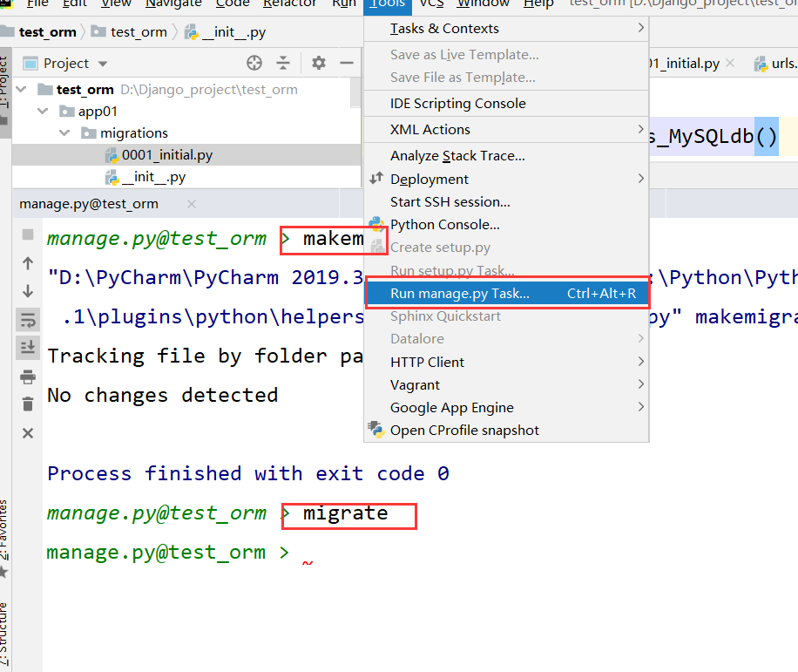This screenshot has height=672, width=798.
Task: Collapse the app01 folder
Action: tap(43, 111)
